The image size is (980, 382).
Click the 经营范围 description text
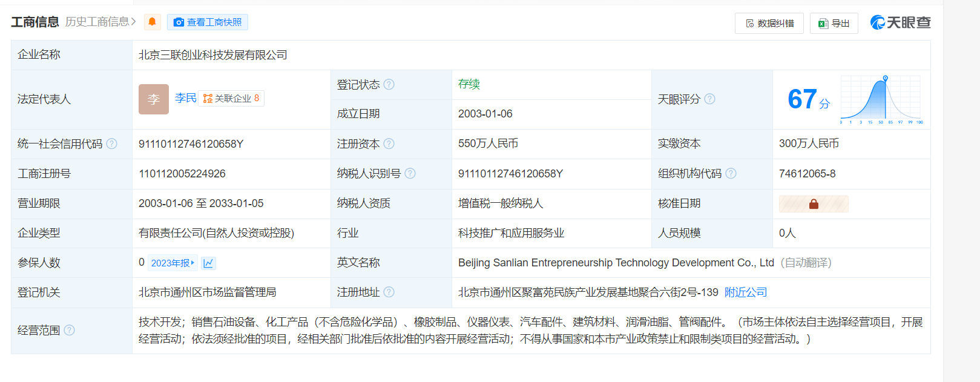[x=531, y=331]
